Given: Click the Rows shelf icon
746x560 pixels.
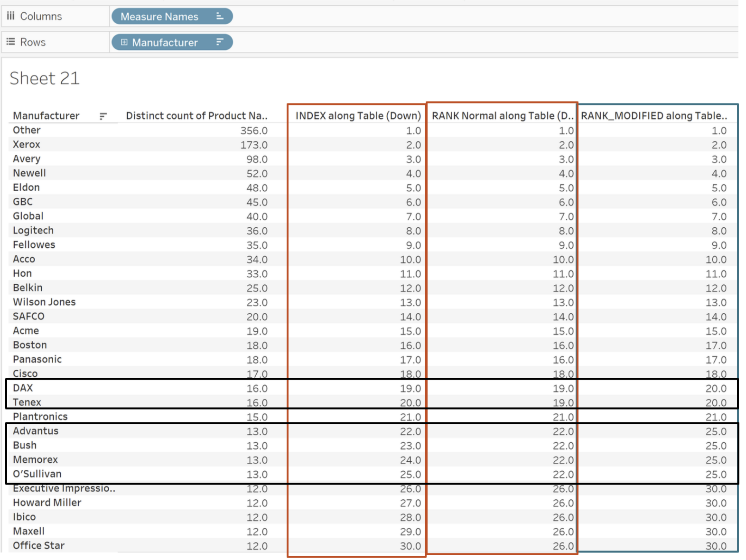Looking at the screenshot, I should click(x=10, y=42).
